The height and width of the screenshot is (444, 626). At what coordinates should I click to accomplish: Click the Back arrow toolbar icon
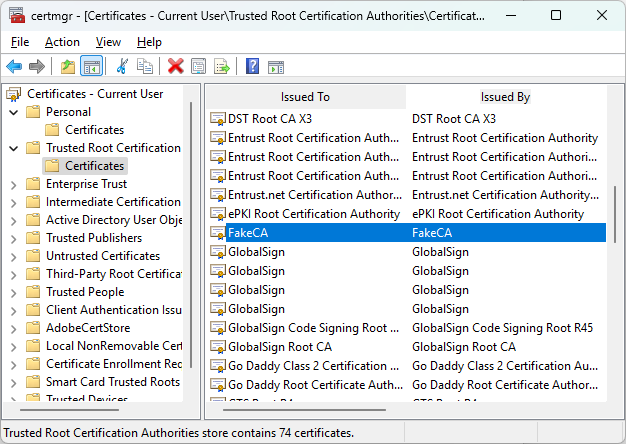14,66
